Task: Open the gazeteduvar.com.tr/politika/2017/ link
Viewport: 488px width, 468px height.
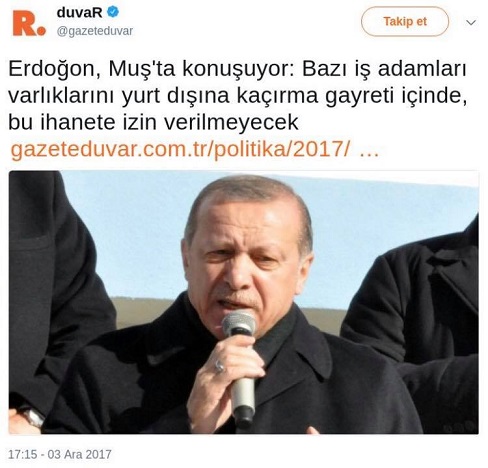Action: pyautogui.click(x=180, y=149)
